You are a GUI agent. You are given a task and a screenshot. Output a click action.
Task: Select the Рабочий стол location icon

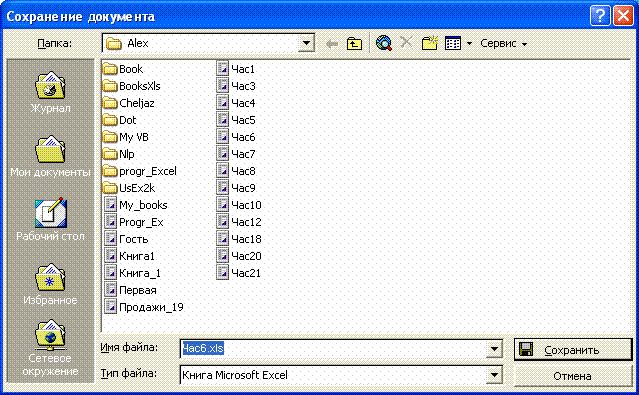pos(50,220)
